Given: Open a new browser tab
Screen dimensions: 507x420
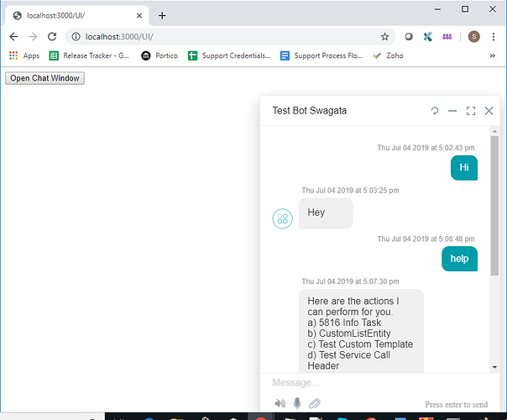Looking at the screenshot, I should [x=162, y=15].
